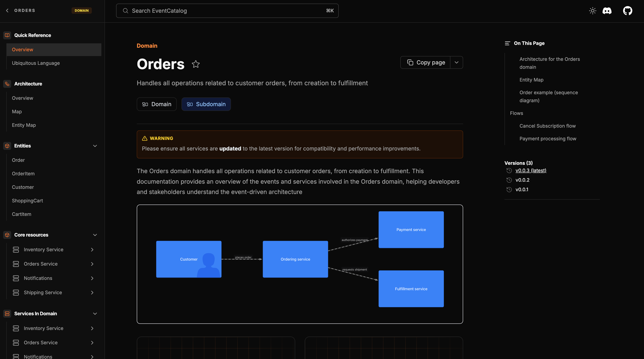Click server icon beside Core resources Inventory Service
This screenshot has width=644, height=359.
click(x=16, y=250)
